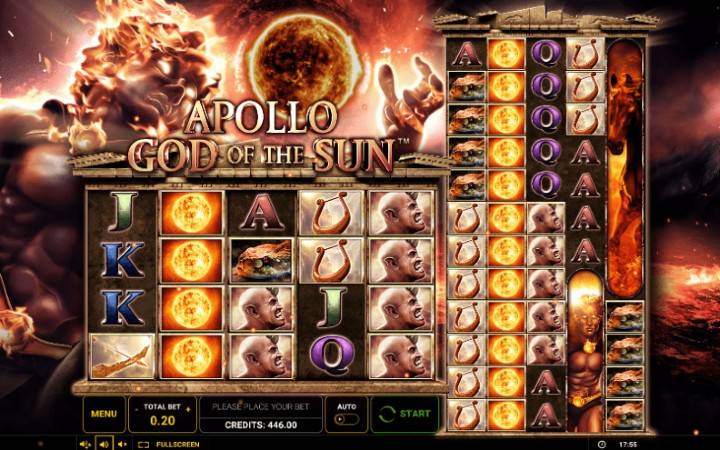
Task: Click the fullscreen rectangle icon
Action: (143, 444)
